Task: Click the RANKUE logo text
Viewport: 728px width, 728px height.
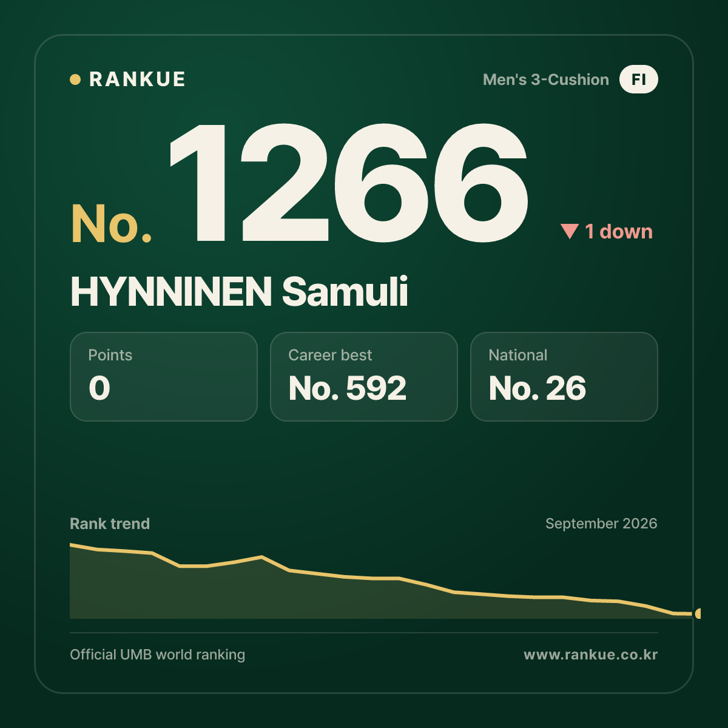Action: [x=137, y=79]
